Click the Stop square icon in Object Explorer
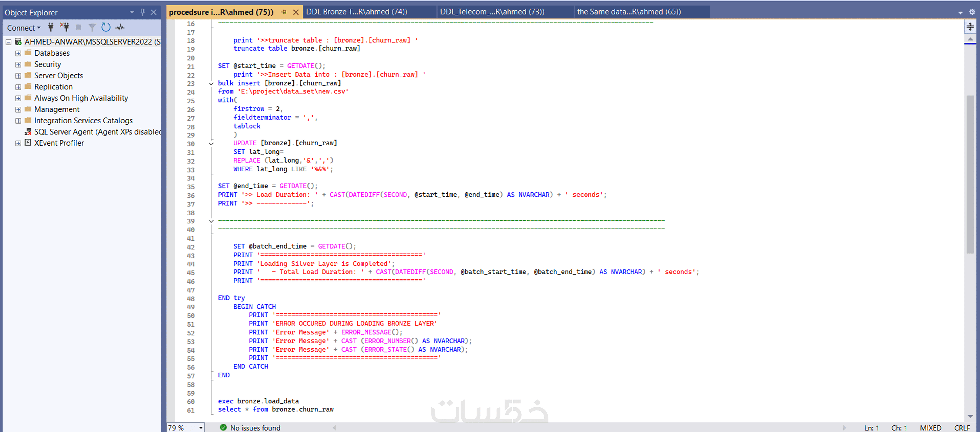Screen dimensions: 980x432 tap(78, 27)
